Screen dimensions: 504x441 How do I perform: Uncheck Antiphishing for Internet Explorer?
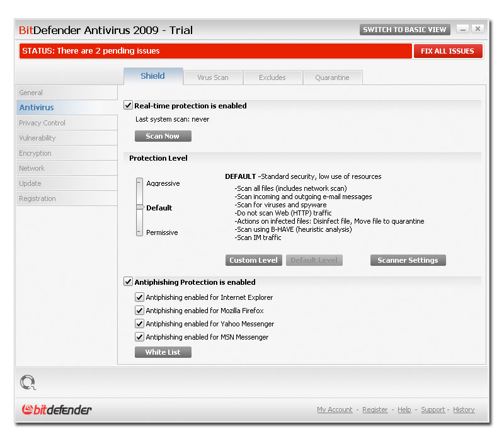(139, 297)
